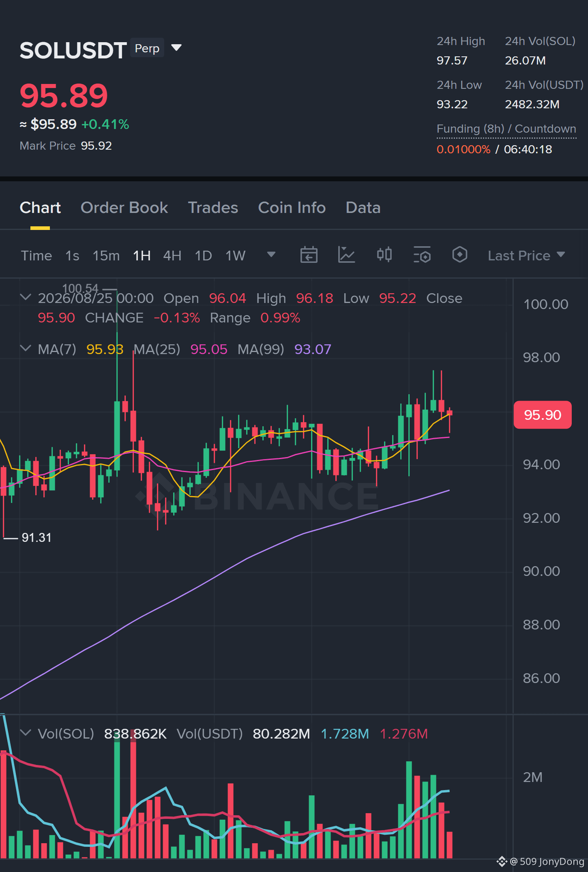Screen dimensions: 588x872
Task: Select the candlestick chart style icon
Action: coord(384,255)
